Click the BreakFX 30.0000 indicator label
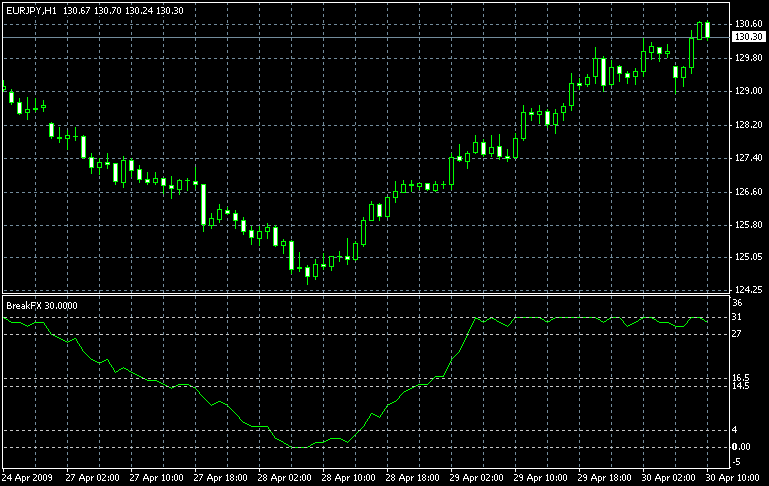The image size is (769, 486). click(42, 306)
